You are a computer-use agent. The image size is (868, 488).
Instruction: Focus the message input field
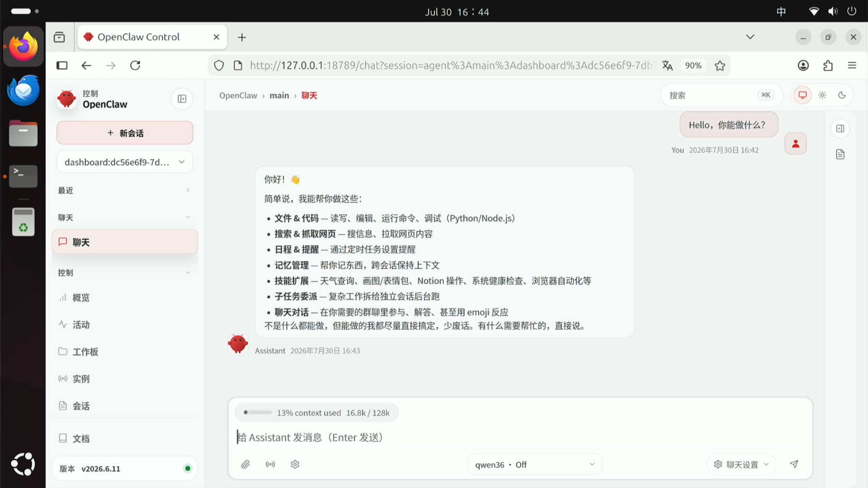[520, 437]
